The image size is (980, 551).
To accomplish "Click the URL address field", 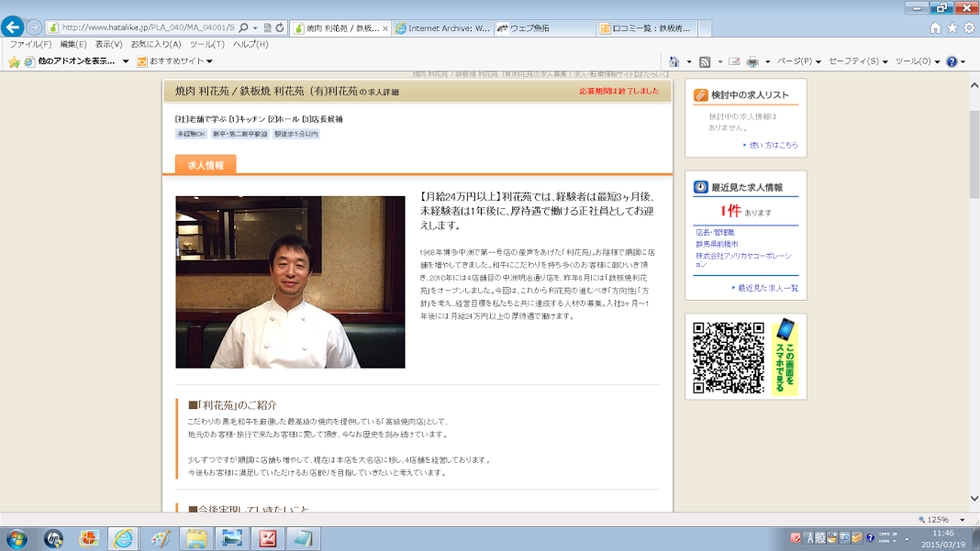I will click(x=148, y=28).
